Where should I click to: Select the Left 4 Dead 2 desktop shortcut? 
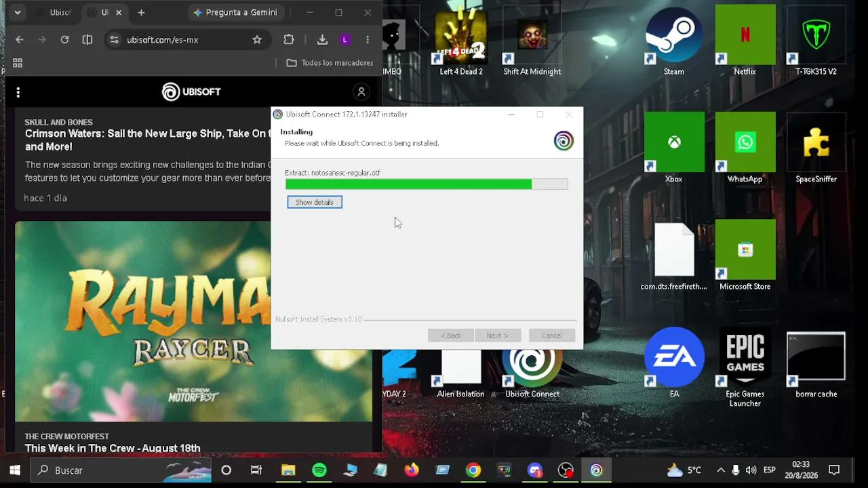pos(461,41)
